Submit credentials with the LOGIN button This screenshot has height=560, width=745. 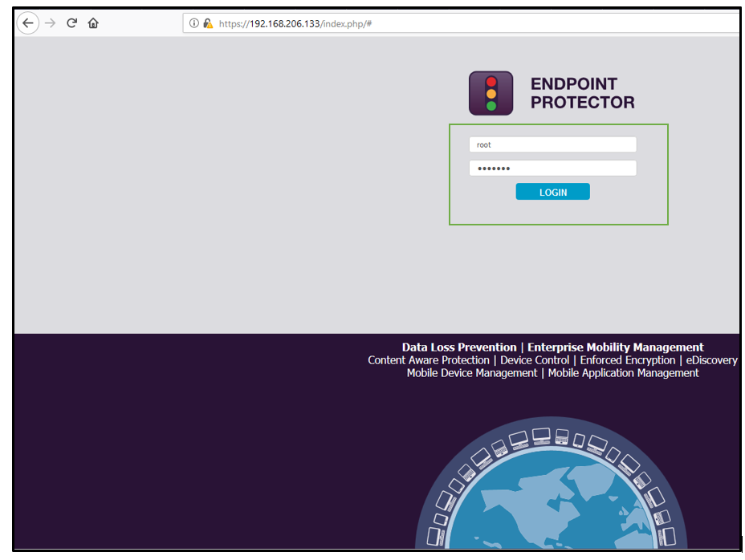point(552,192)
